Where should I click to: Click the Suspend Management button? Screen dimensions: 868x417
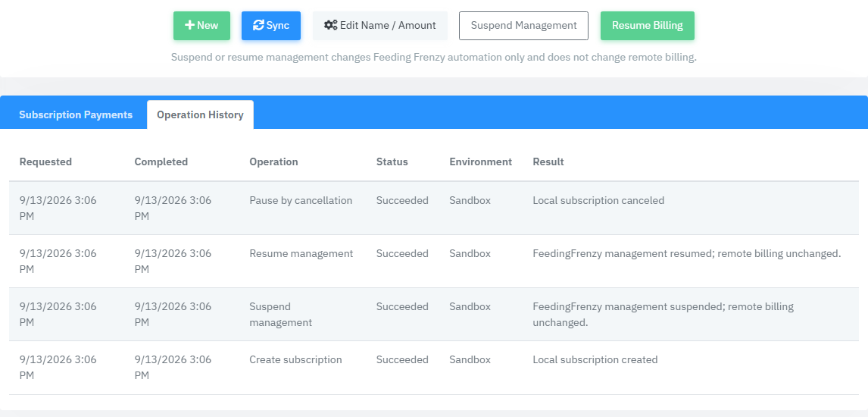(523, 26)
